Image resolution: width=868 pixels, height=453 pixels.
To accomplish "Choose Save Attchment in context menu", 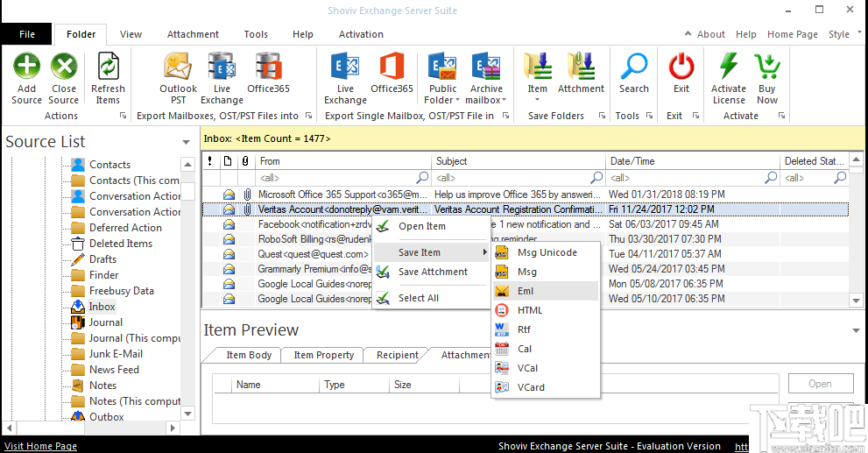I will pyautogui.click(x=431, y=272).
